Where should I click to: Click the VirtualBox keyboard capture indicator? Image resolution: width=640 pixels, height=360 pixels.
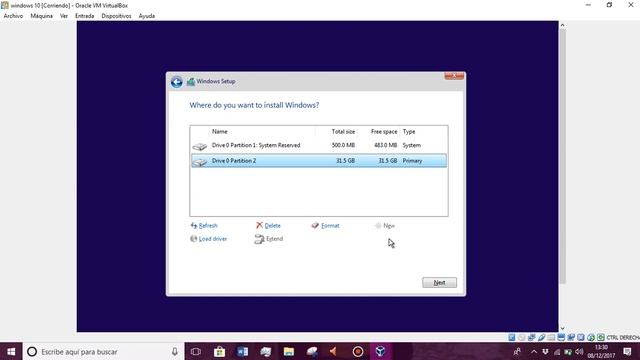(x=601, y=338)
